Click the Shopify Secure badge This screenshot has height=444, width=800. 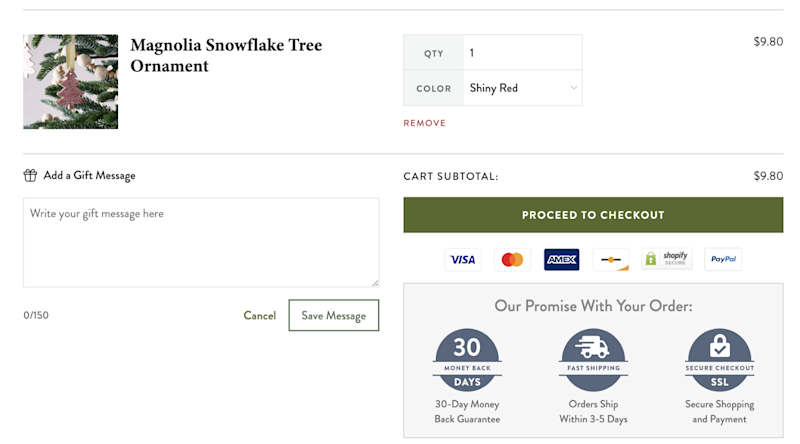(x=666, y=260)
